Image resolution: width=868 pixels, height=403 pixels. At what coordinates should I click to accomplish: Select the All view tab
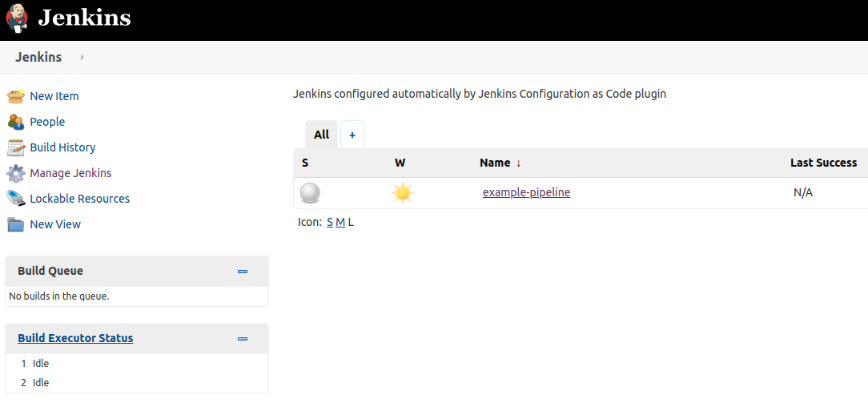(321, 135)
